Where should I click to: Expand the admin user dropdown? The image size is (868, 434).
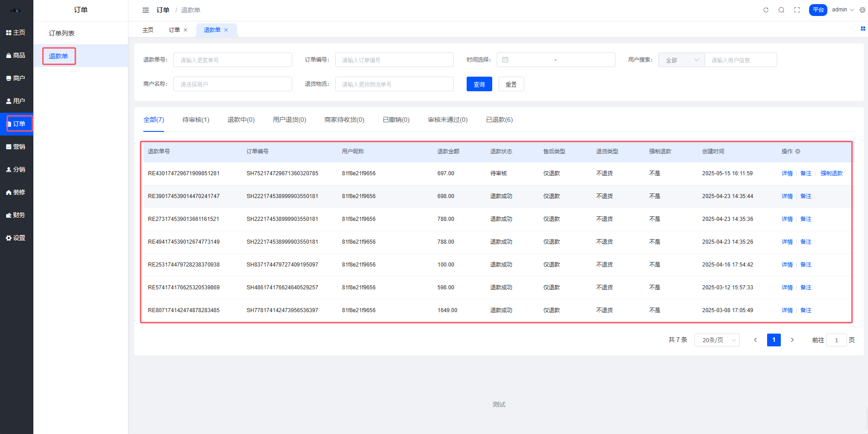842,10
